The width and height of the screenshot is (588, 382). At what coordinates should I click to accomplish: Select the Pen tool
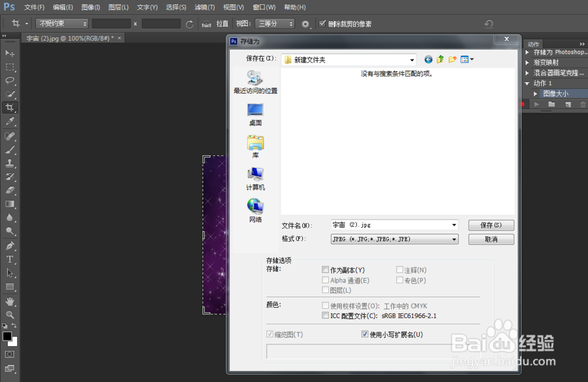pos(10,246)
